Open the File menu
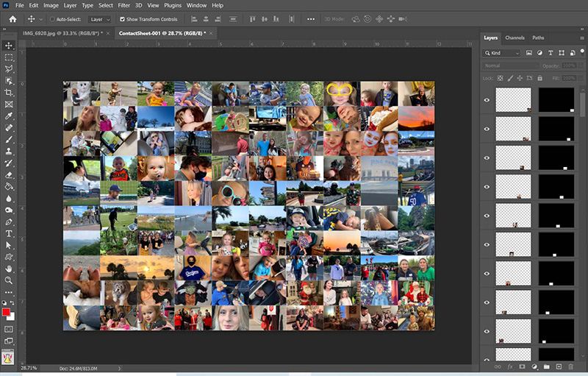The image size is (588, 376). point(20,5)
